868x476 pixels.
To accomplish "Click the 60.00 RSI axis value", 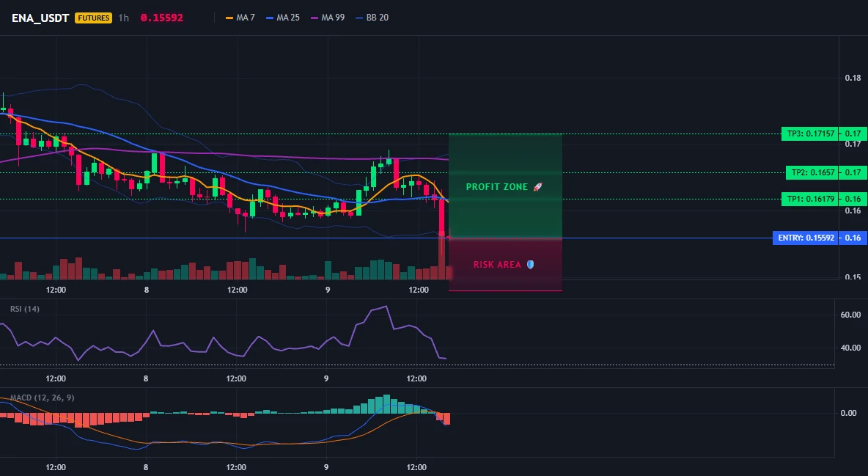I will pyautogui.click(x=850, y=315).
